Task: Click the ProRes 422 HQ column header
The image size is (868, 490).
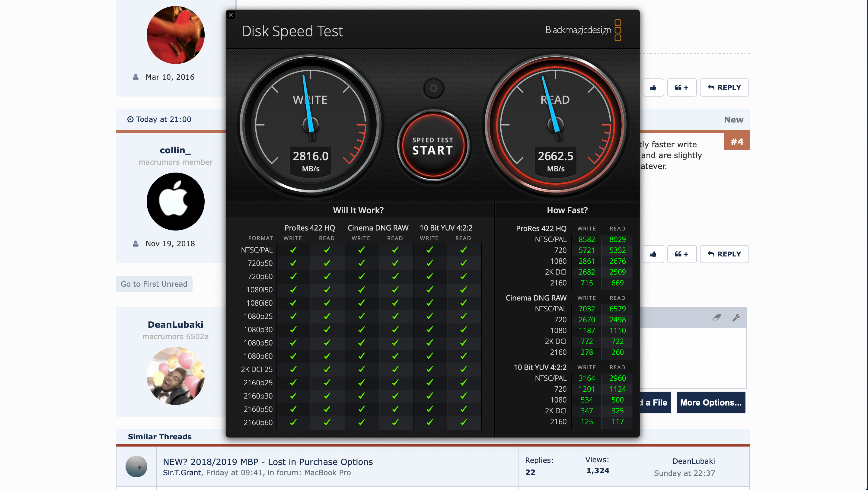Action: (x=310, y=228)
